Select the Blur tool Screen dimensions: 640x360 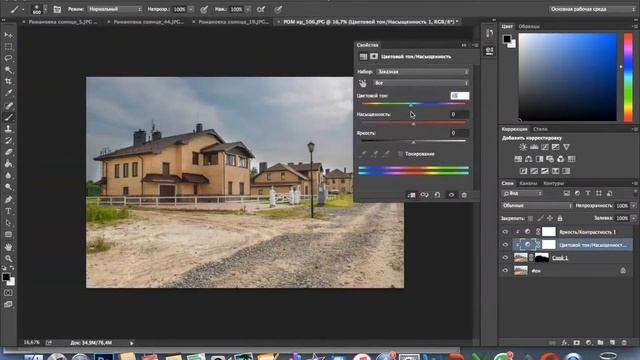[x=8, y=176]
